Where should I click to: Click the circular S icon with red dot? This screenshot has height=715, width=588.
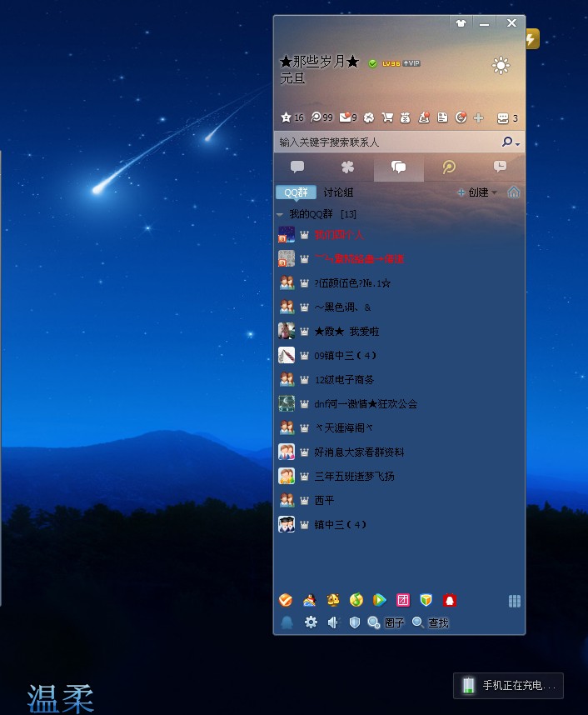(461, 117)
